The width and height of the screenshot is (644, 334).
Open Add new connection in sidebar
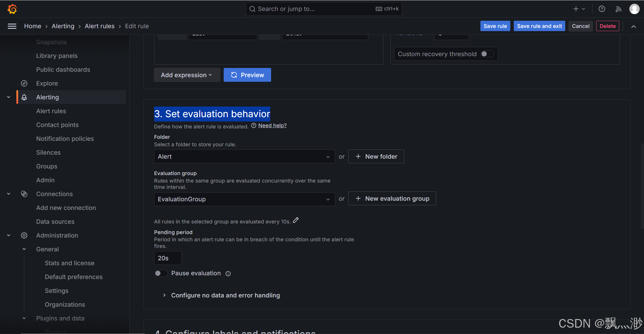pyautogui.click(x=66, y=208)
